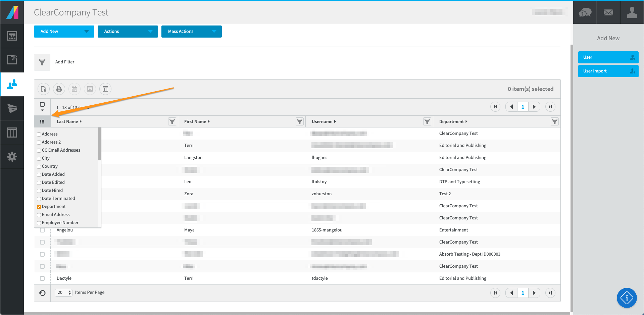Screen dimensions: 644x315
Task: Click the username 1865-mangelou cell
Action: [x=327, y=230]
